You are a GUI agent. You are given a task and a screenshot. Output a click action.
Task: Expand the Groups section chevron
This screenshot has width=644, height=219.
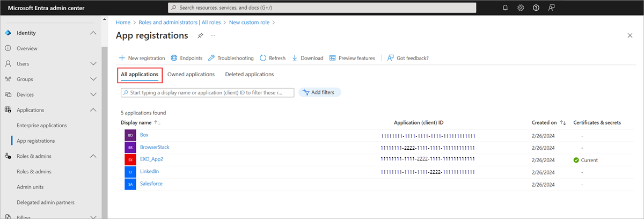tap(93, 79)
